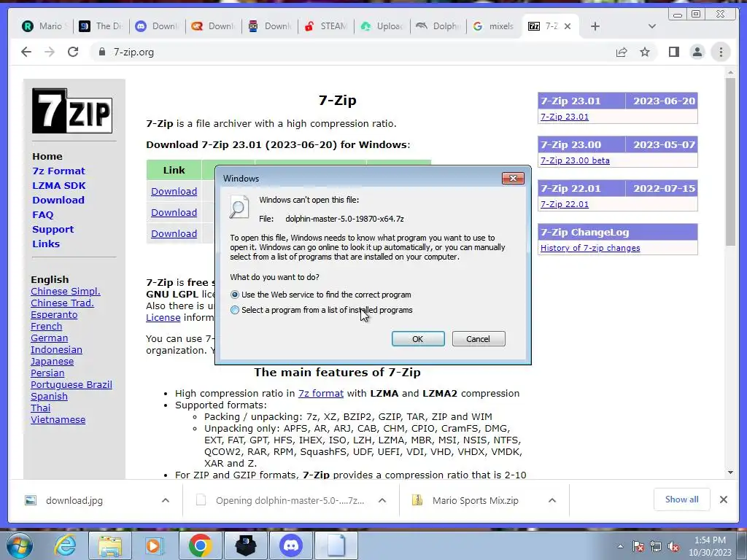Open the License link

[x=163, y=318]
